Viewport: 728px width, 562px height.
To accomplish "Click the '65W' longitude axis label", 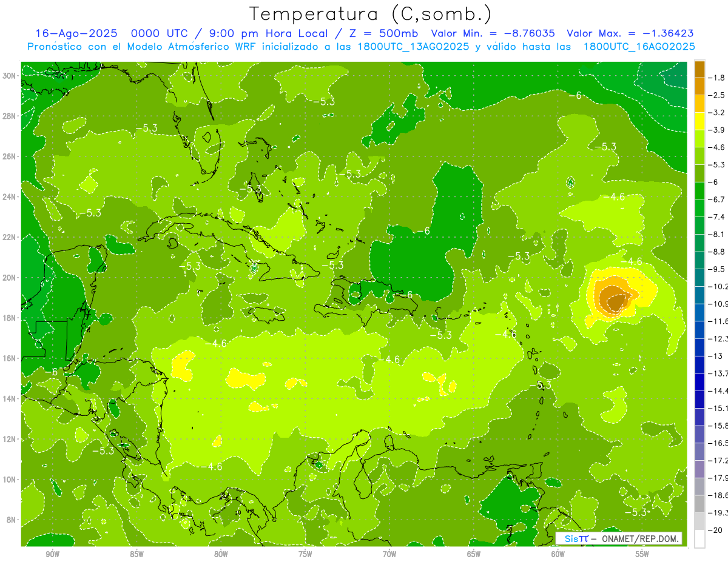I will (474, 554).
